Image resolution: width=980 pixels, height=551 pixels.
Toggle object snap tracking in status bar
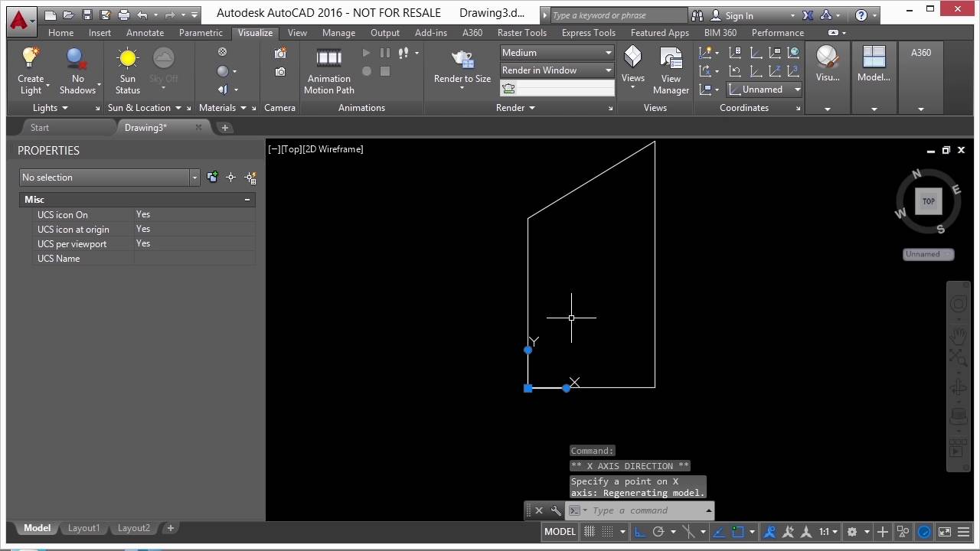(x=720, y=532)
